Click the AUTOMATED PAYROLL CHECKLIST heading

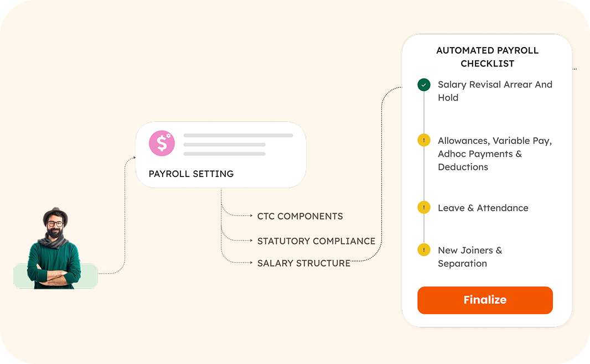tap(487, 57)
